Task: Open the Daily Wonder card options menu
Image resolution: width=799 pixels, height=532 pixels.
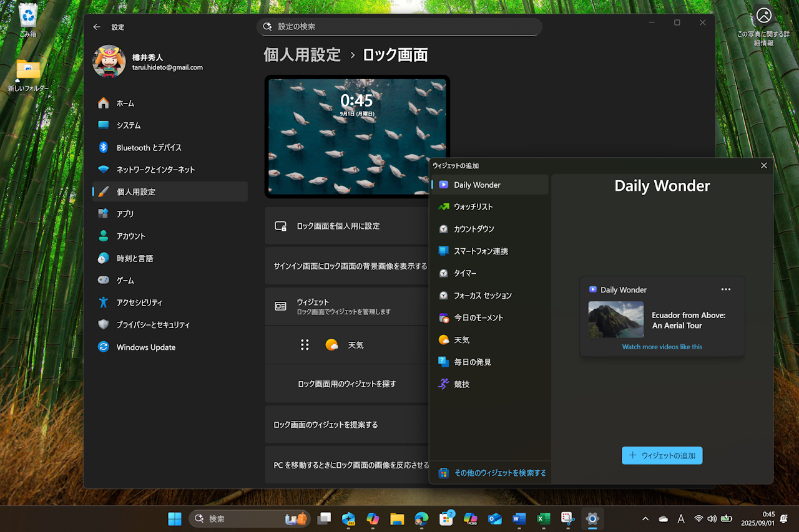Action: 726,289
